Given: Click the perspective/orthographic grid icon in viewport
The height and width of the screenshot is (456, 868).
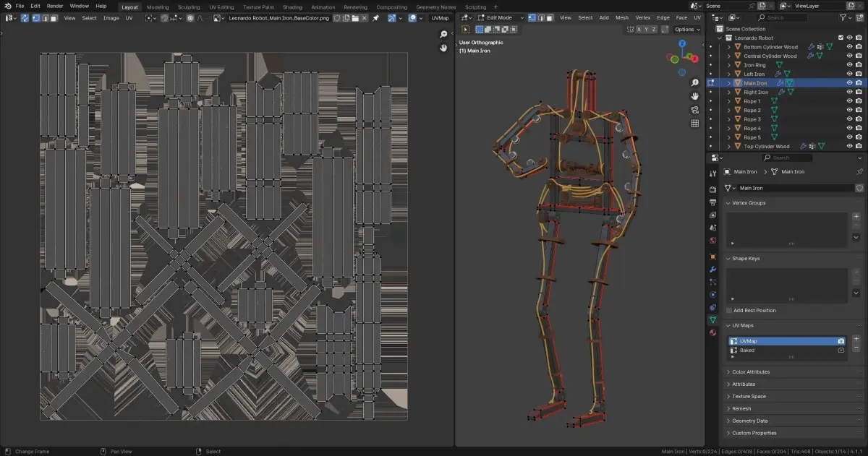Looking at the screenshot, I should point(694,124).
